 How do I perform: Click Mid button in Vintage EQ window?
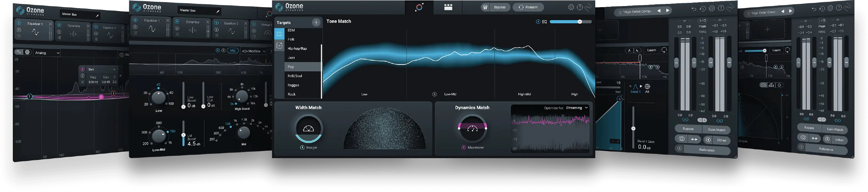[232, 51]
